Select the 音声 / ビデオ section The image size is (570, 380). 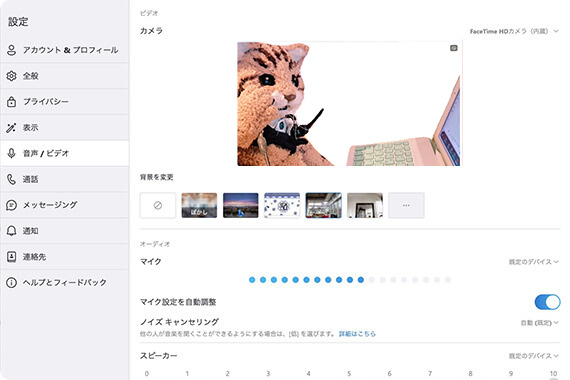65,153
